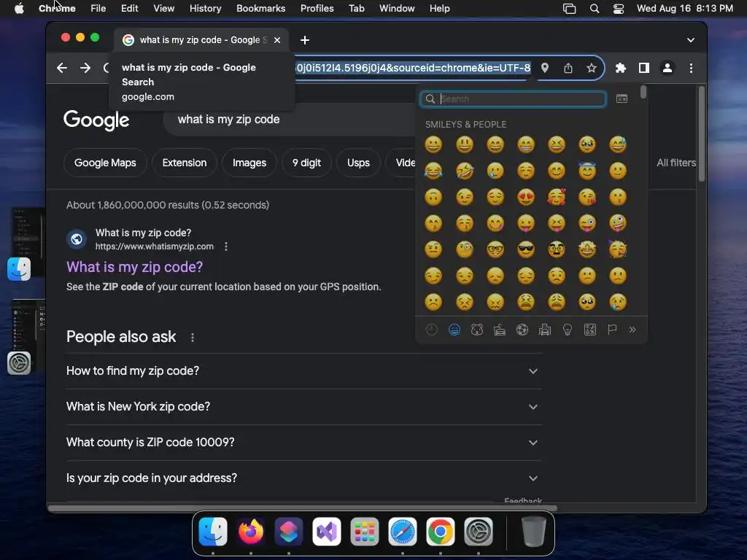Open the Profiles menu

pyautogui.click(x=317, y=9)
